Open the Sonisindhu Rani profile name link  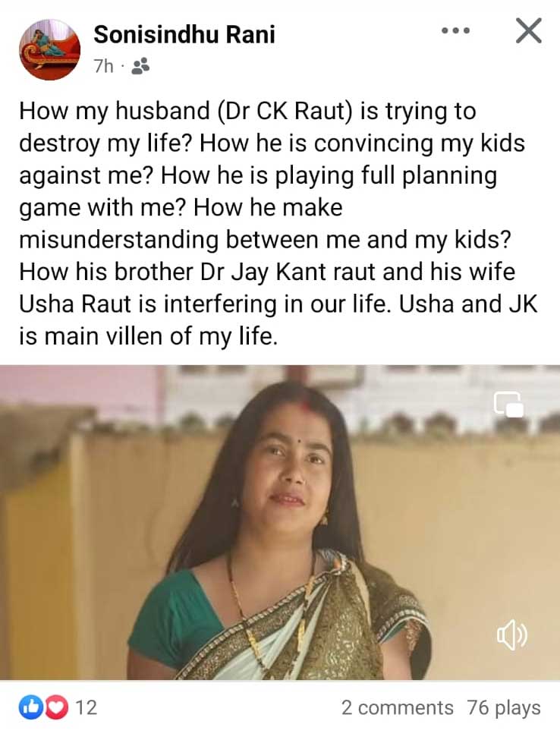click(x=184, y=35)
